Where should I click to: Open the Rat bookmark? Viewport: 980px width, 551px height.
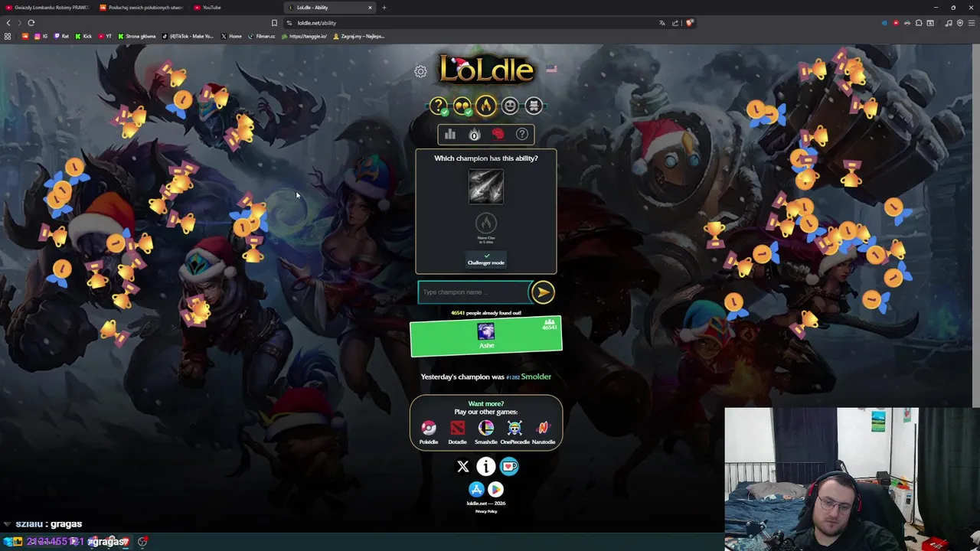pos(61,36)
